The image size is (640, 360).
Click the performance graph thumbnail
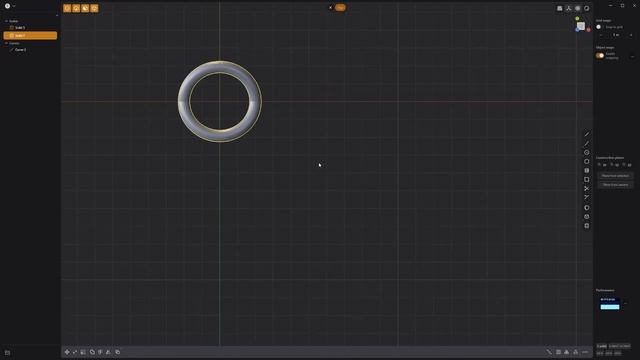pyautogui.click(x=610, y=304)
